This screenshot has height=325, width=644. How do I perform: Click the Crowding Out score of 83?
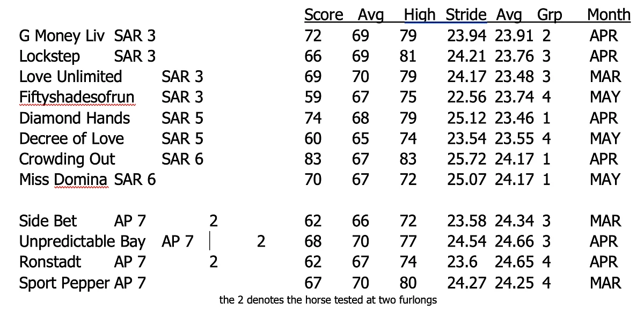point(313,159)
